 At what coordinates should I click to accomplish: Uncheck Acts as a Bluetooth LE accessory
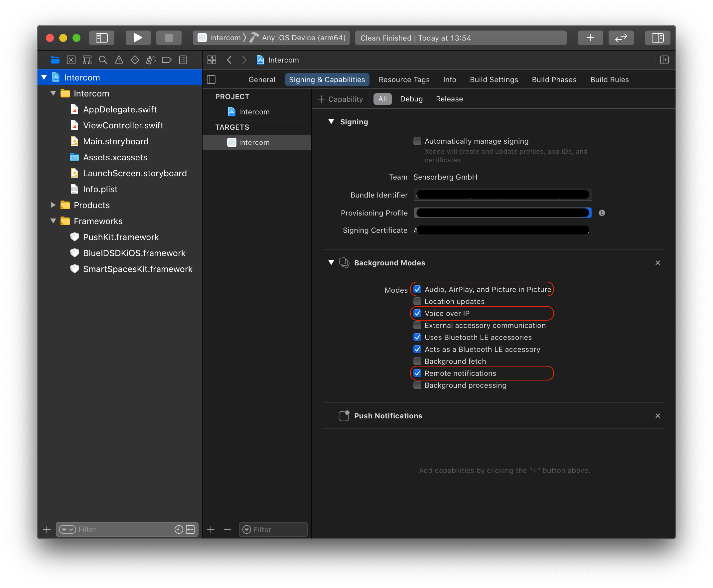[x=417, y=349]
